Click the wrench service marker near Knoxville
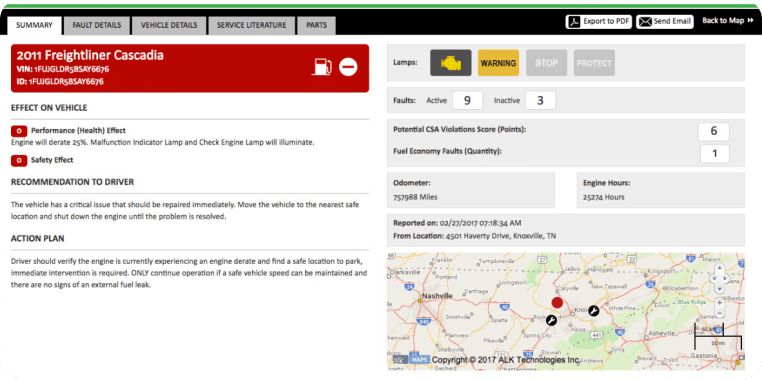The image size is (762, 380). [593, 311]
